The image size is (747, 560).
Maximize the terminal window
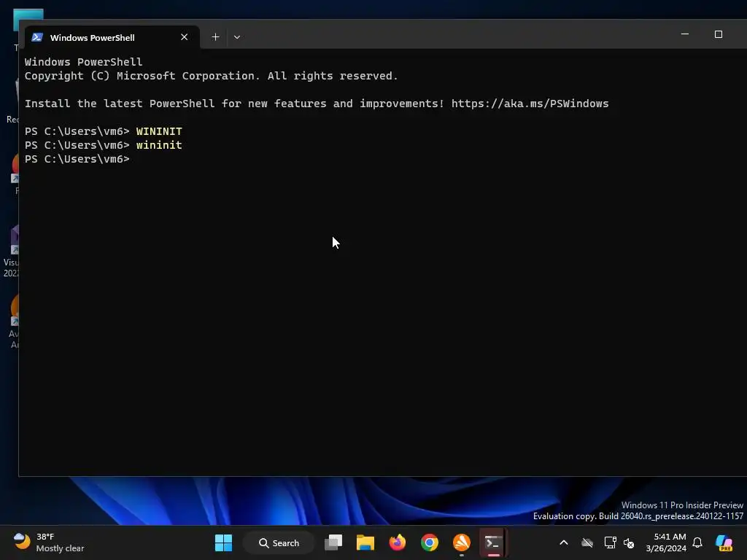click(719, 34)
